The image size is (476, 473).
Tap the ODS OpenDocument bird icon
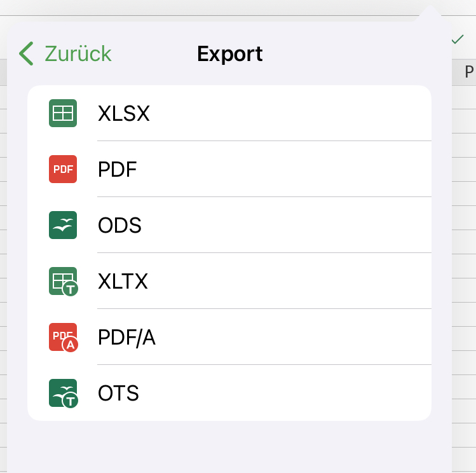63,225
